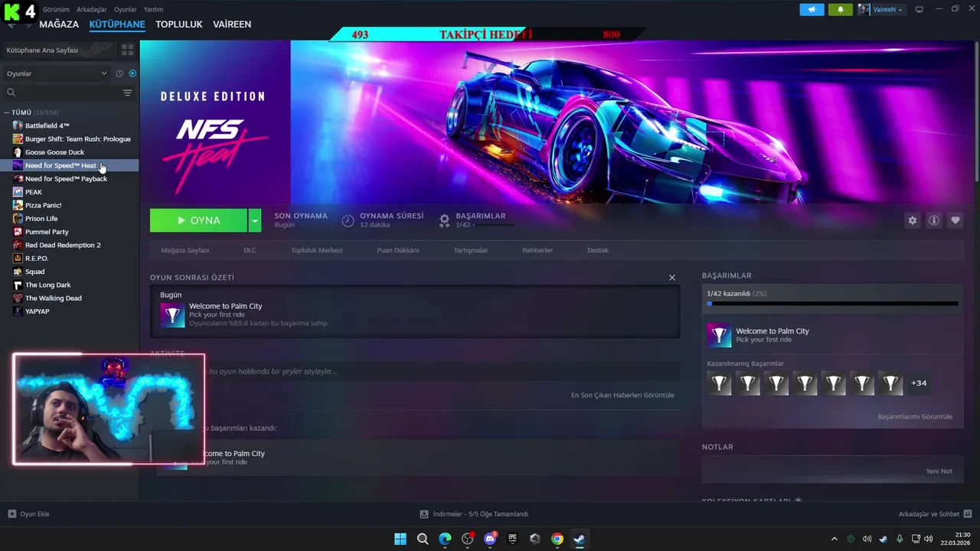The width and height of the screenshot is (980, 551).
Task: Open the VaireeN account dropdown
Action: click(881, 9)
